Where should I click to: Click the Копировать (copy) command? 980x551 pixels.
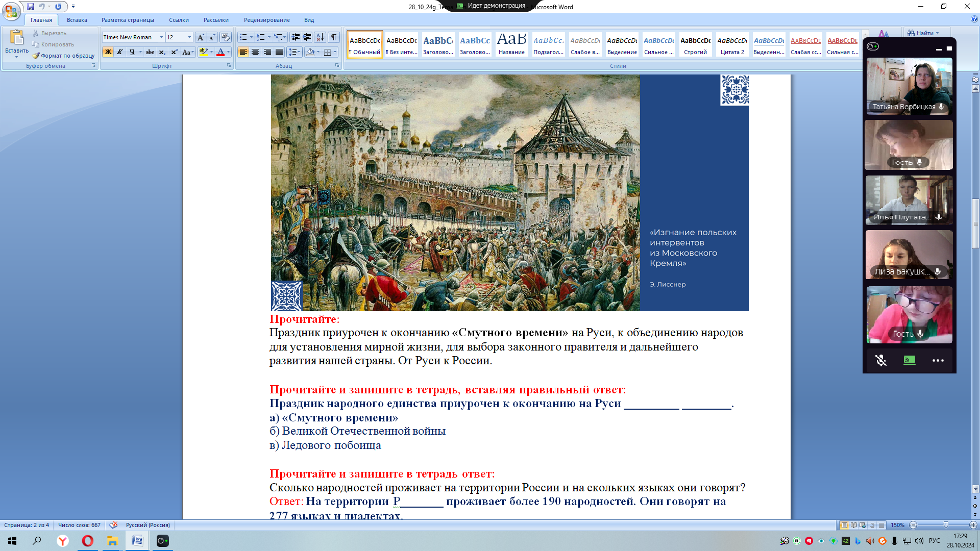pos(53,44)
